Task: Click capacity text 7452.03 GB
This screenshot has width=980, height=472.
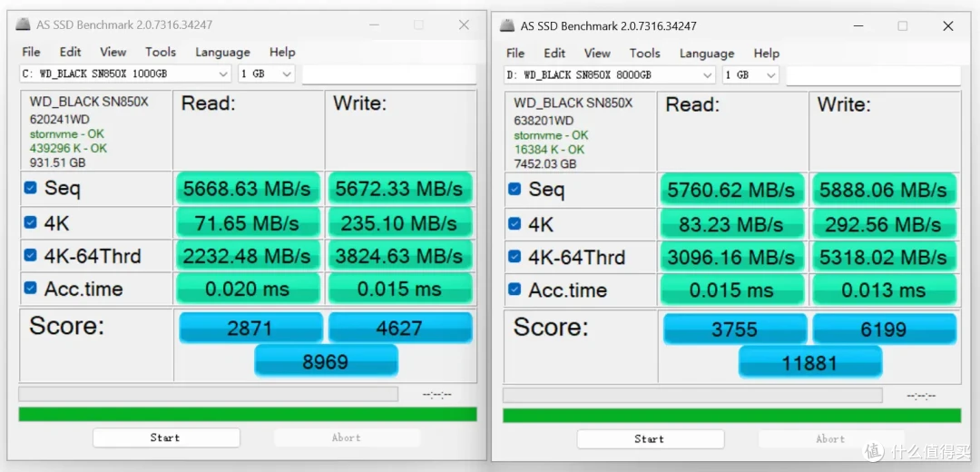Action: point(545,163)
